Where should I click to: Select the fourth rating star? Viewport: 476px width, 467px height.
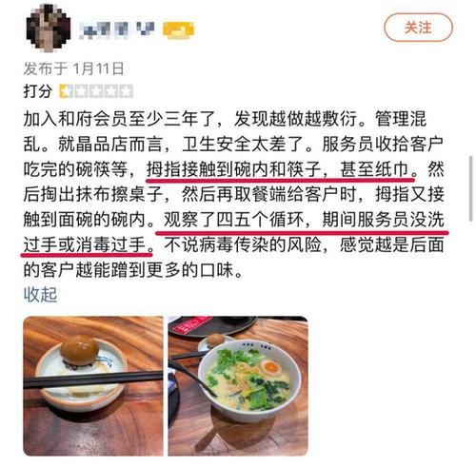(x=110, y=91)
